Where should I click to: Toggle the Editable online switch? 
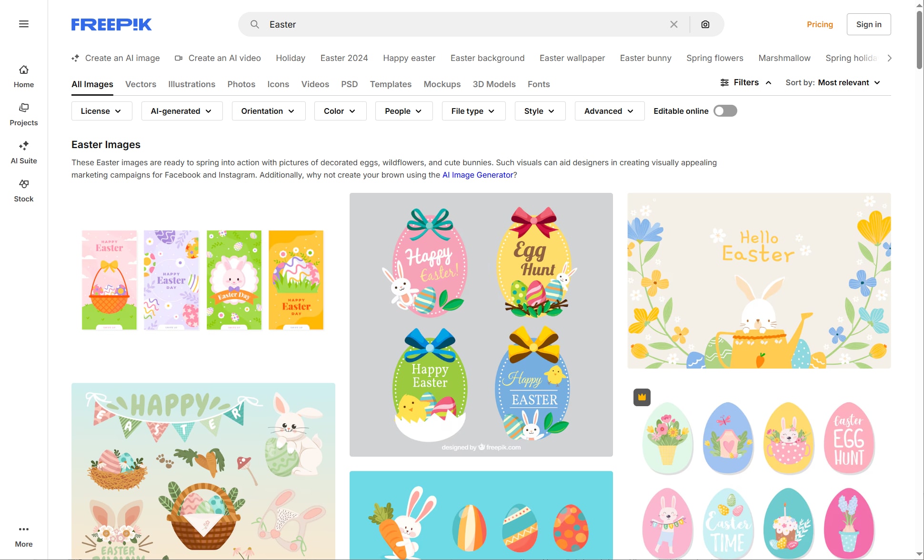point(725,111)
